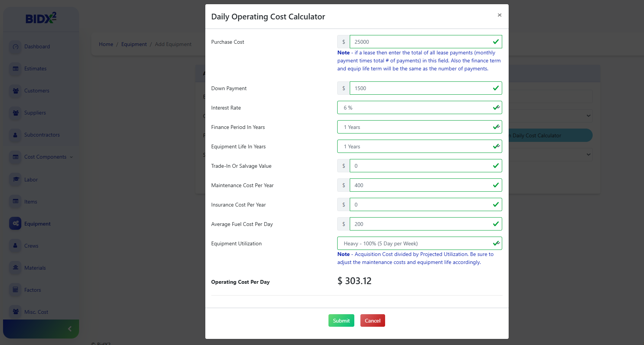Open the Materials section

pyautogui.click(x=35, y=267)
